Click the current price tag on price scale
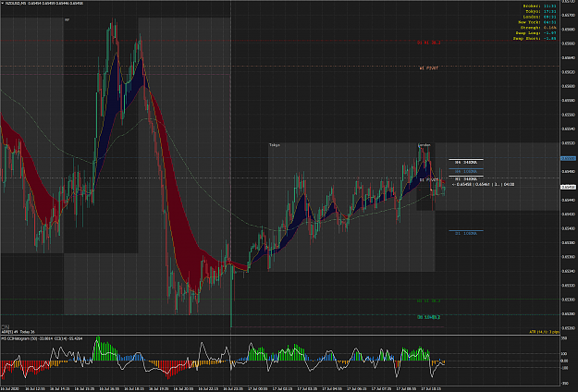 568,187
